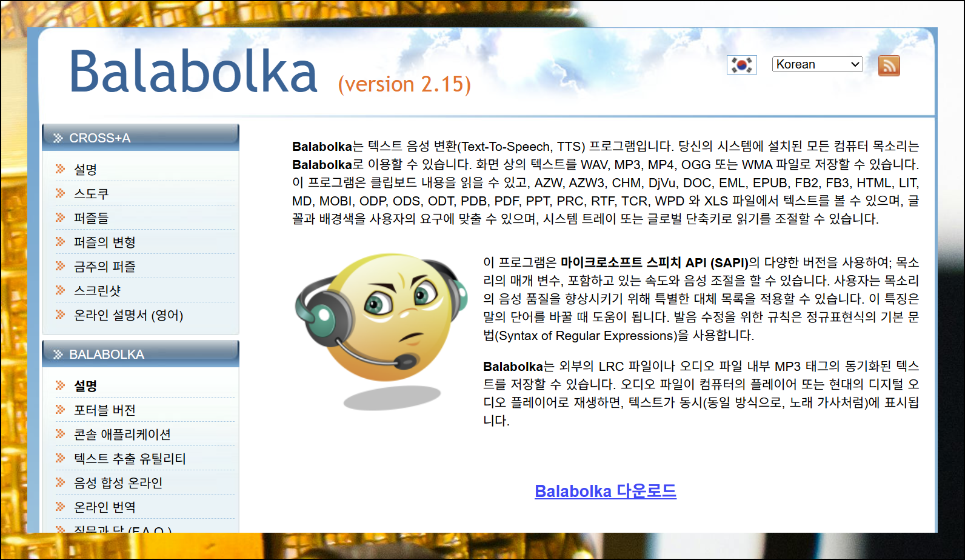Click arrow icon beside 퍼즐들
This screenshot has width=965, height=560.
tap(60, 217)
